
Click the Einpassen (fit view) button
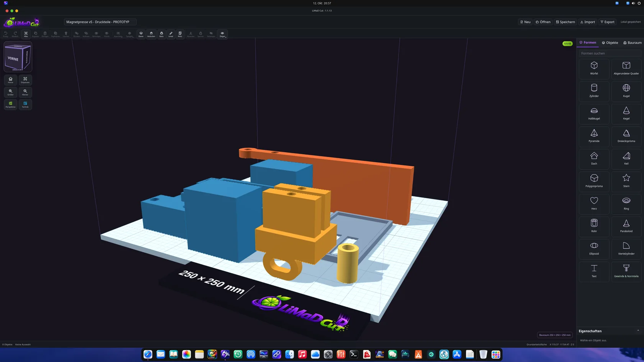point(25,80)
